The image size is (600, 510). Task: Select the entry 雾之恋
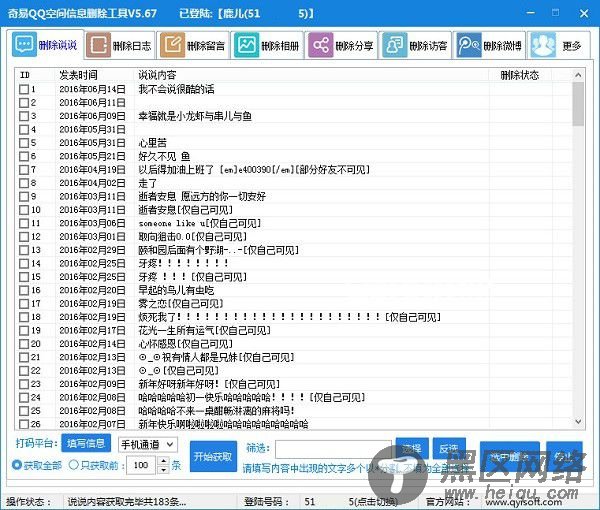coord(181,303)
